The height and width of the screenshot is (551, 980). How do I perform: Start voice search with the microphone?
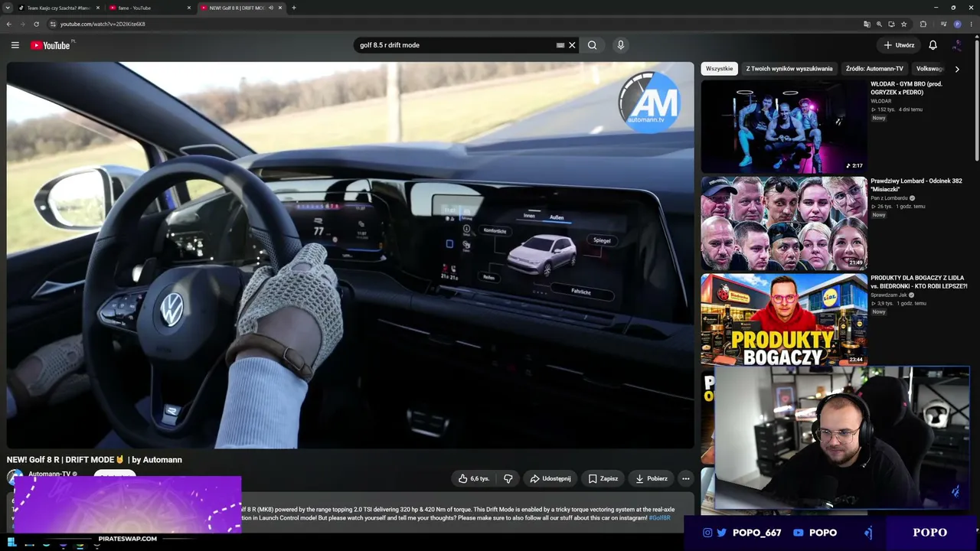tap(621, 45)
